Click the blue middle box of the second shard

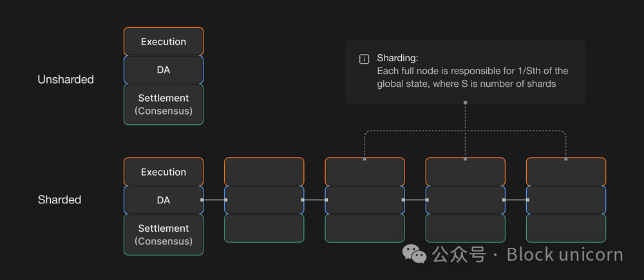point(264,200)
